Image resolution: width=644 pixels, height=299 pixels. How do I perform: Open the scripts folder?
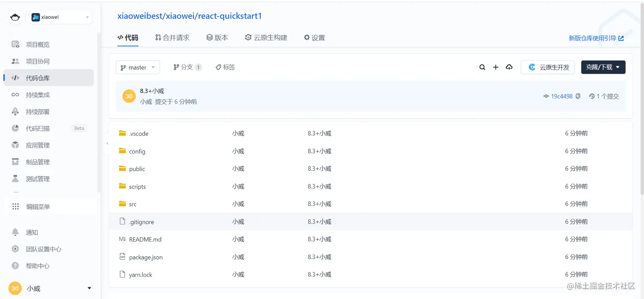coord(138,187)
